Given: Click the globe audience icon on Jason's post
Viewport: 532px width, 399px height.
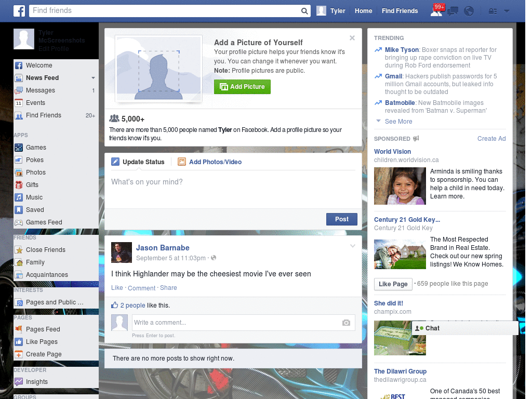Looking at the screenshot, I should tap(214, 257).
